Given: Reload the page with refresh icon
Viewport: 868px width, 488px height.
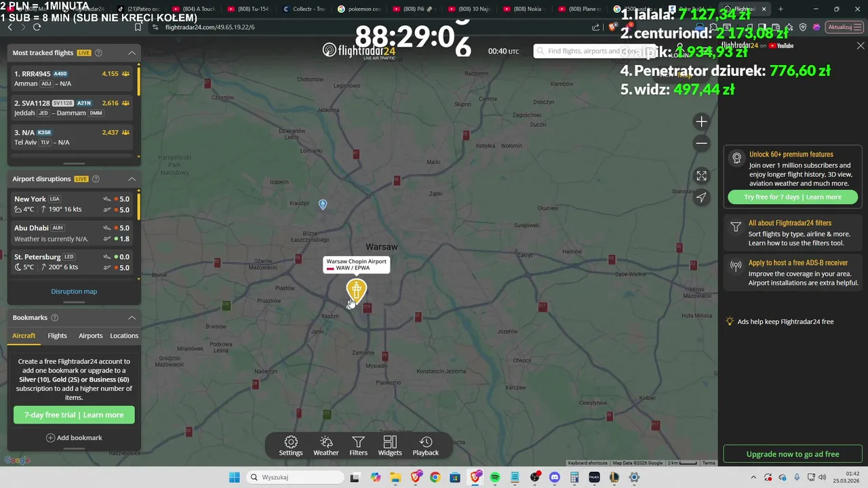Looking at the screenshot, I should [x=37, y=27].
